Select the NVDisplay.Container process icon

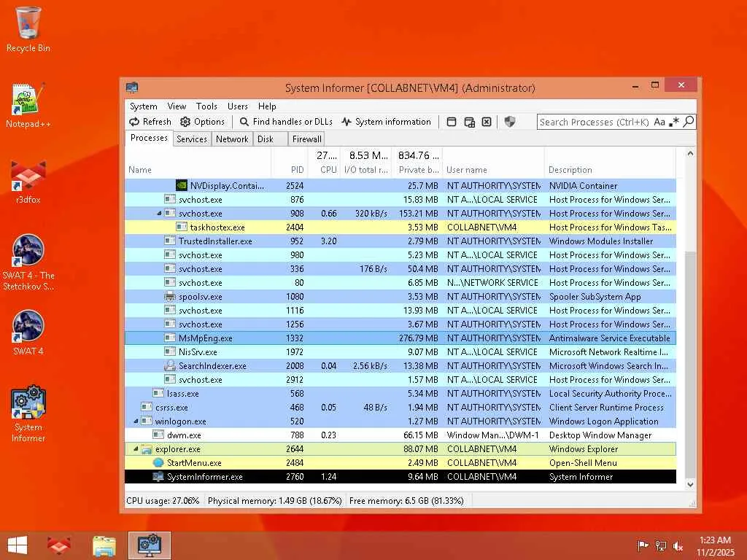click(181, 185)
